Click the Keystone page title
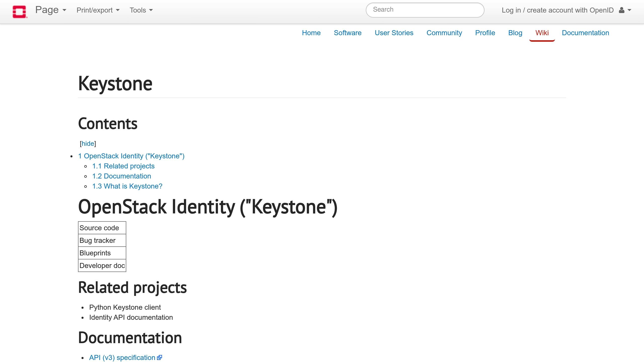 tap(115, 84)
